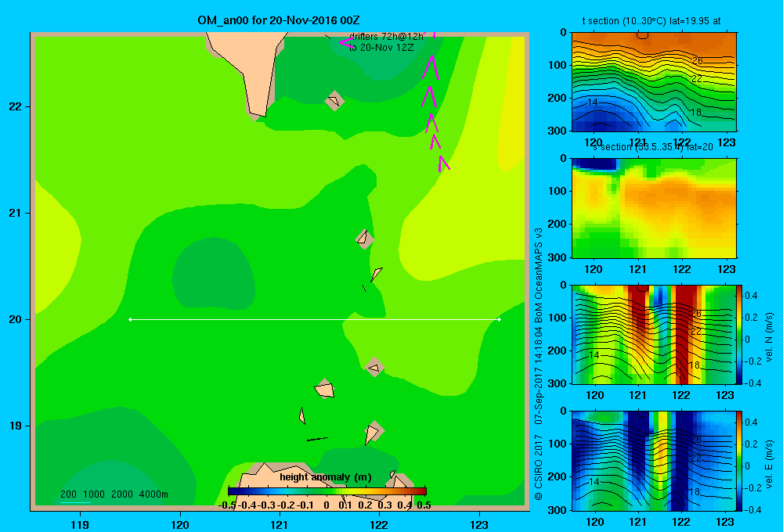Click longitude label 119 under main map
Image resolution: width=783 pixels, height=532 pixels.
pos(80,524)
